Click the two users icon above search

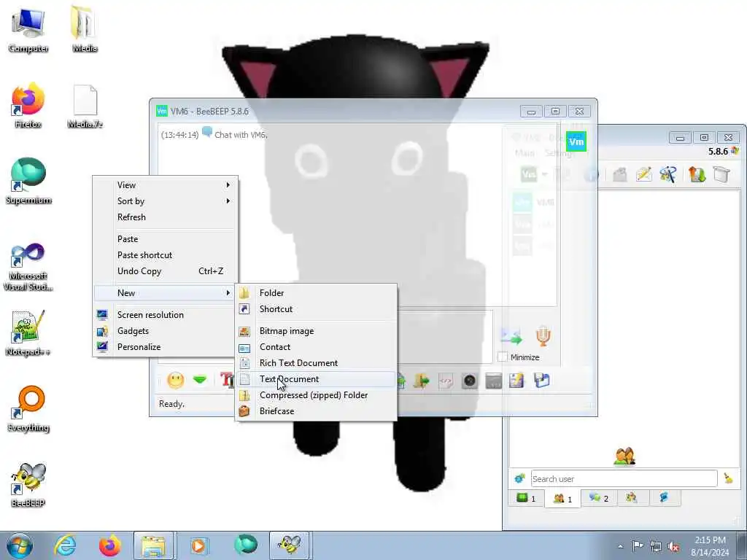624,456
